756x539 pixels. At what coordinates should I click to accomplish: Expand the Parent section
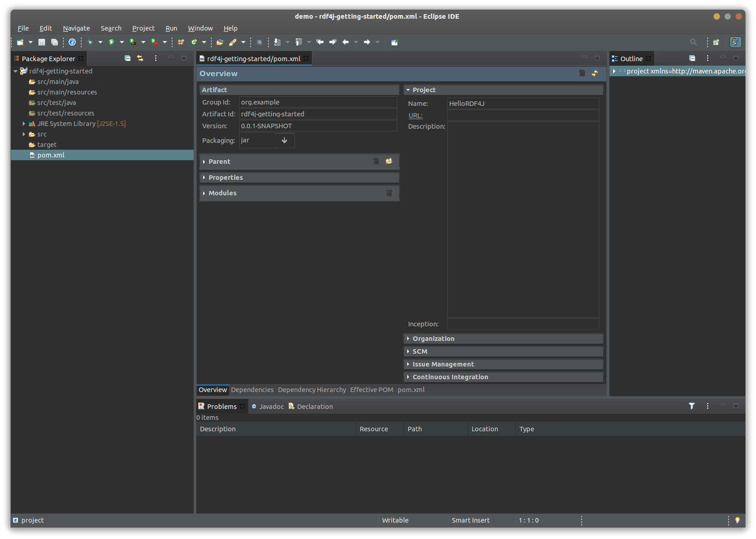204,162
